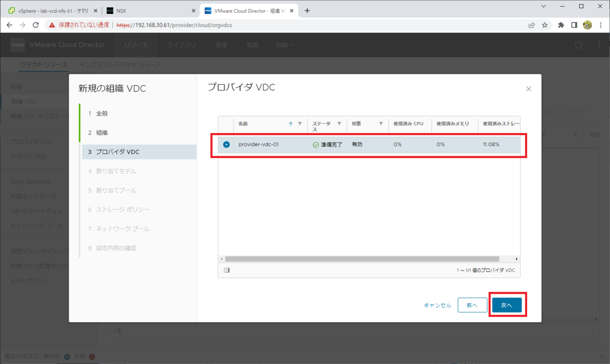Open the Chrome three-dot menu
The image size is (610, 364).
point(600,25)
